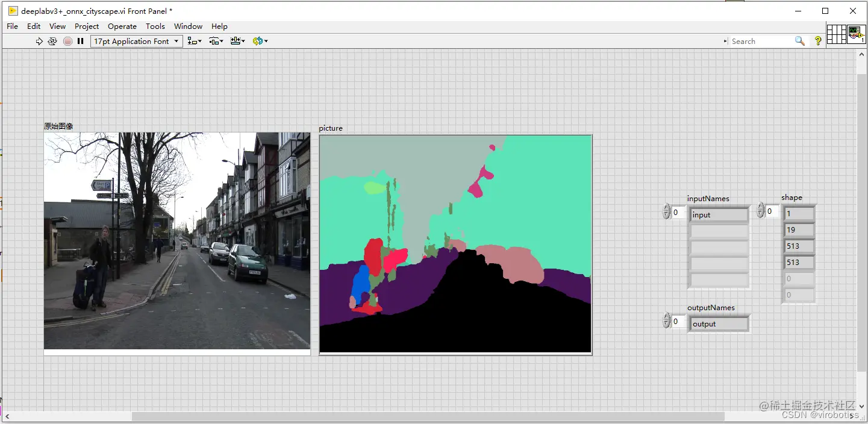The width and height of the screenshot is (868, 424).
Task: Click the scroll down arrow
Action: (x=862, y=406)
